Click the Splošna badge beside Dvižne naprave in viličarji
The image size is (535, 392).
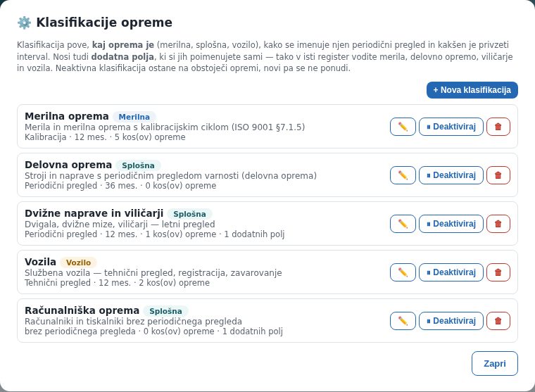[x=189, y=214]
